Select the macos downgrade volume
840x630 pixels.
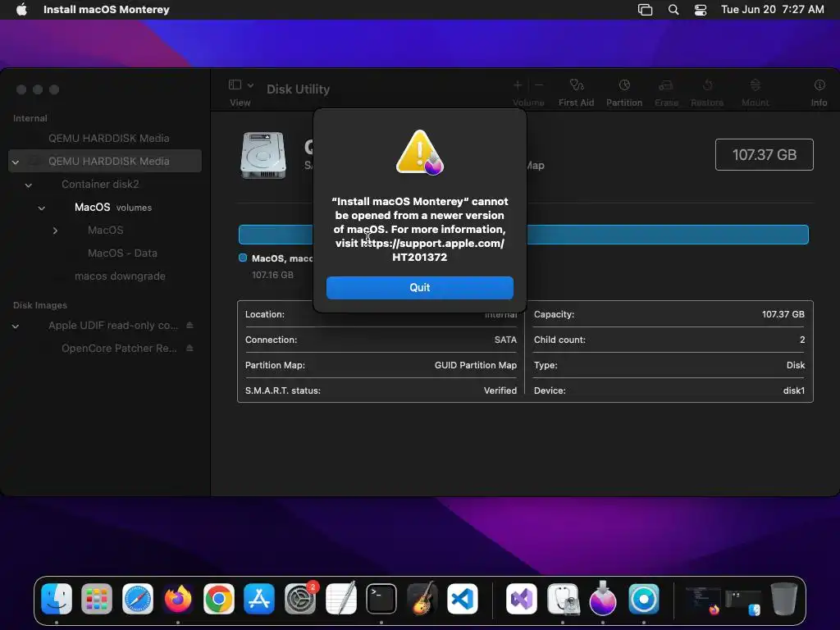120,276
